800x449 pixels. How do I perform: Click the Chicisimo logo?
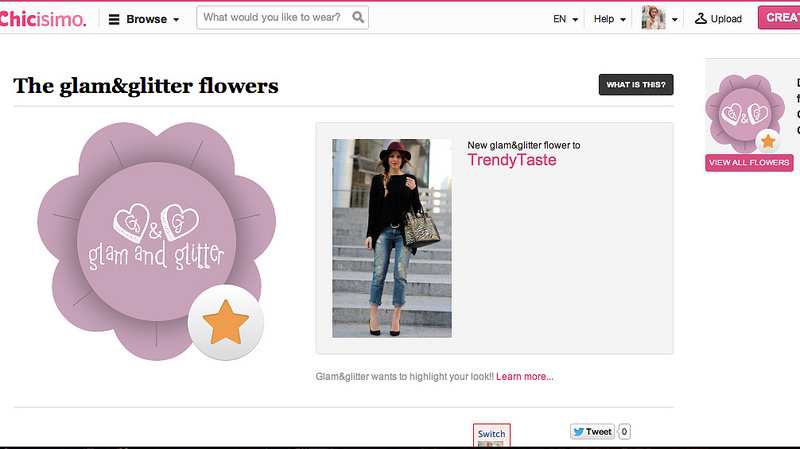click(x=42, y=19)
